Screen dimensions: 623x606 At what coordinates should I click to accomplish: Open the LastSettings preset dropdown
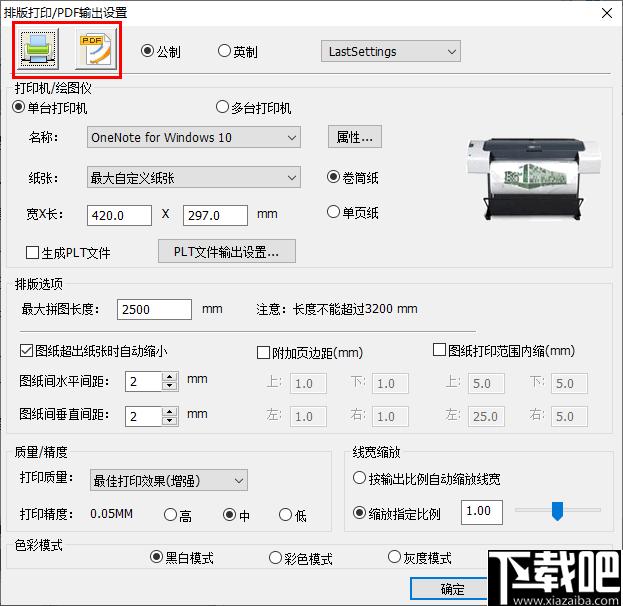390,51
